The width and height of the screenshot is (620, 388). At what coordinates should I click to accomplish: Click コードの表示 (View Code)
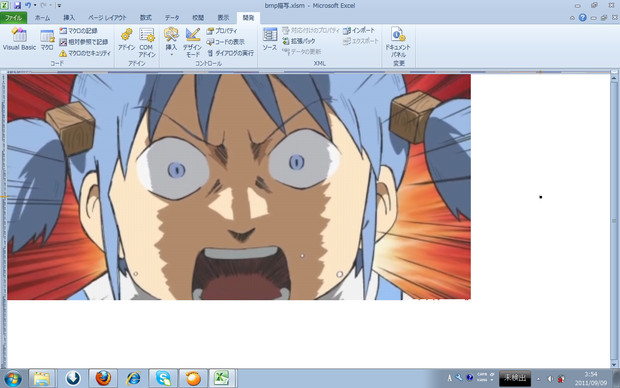[225, 42]
